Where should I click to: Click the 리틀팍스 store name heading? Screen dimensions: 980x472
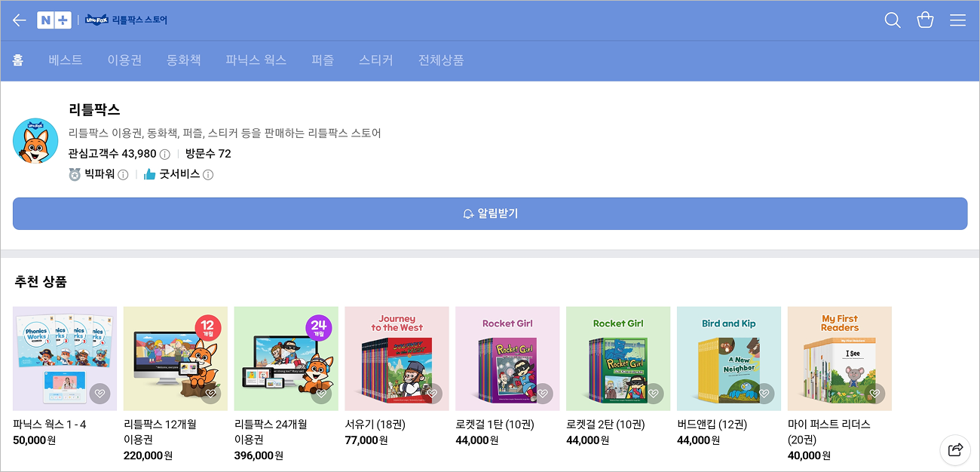point(94,110)
